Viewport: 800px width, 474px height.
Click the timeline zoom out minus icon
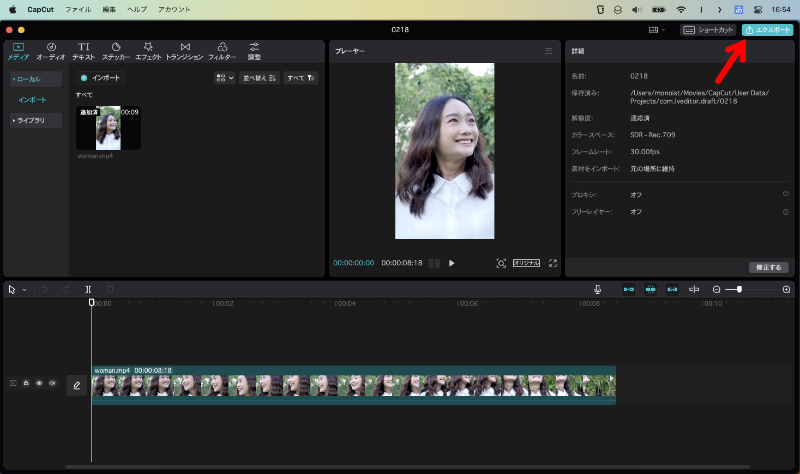[716, 289]
